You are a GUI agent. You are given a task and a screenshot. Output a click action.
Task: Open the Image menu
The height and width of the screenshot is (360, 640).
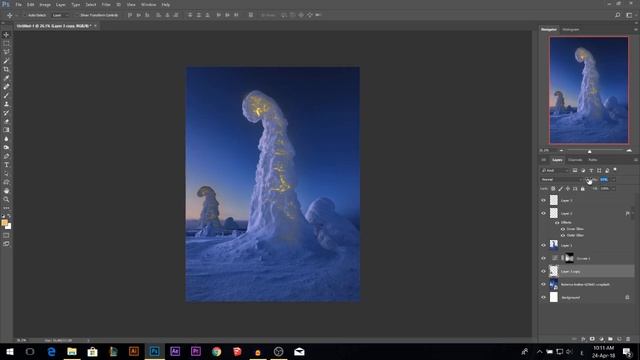(x=45, y=4)
